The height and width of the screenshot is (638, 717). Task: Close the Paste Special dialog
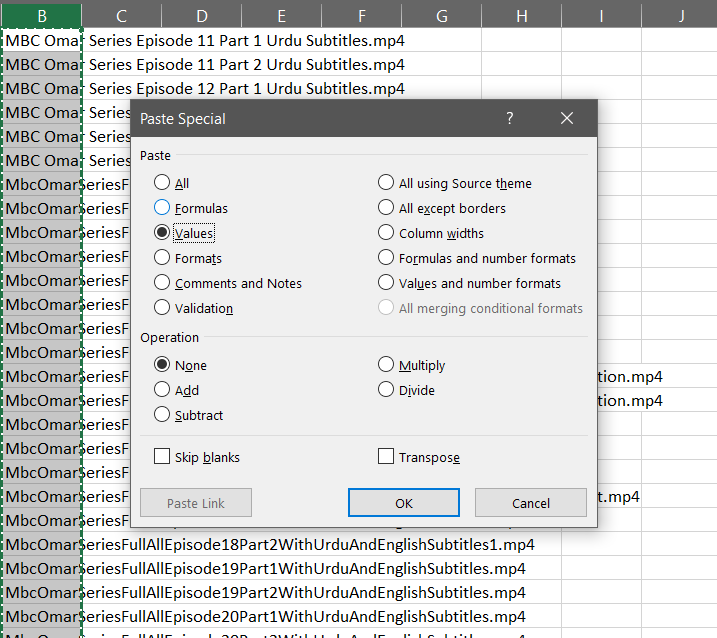point(567,118)
